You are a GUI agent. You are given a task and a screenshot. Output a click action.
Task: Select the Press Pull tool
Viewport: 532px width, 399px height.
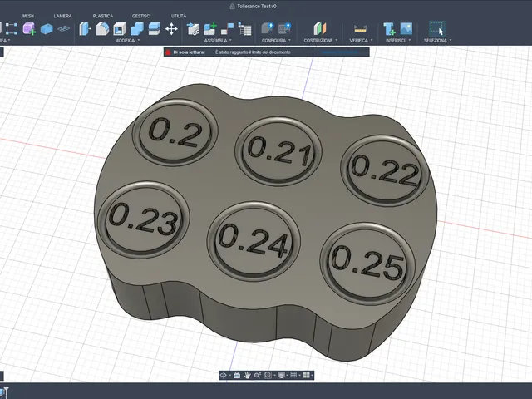(x=85, y=29)
